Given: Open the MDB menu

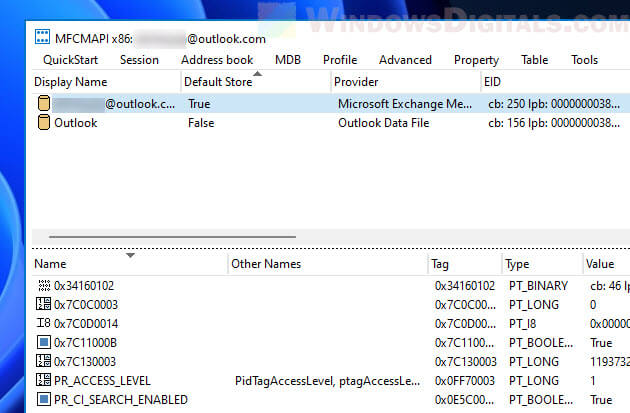Looking at the screenshot, I should [288, 60].
